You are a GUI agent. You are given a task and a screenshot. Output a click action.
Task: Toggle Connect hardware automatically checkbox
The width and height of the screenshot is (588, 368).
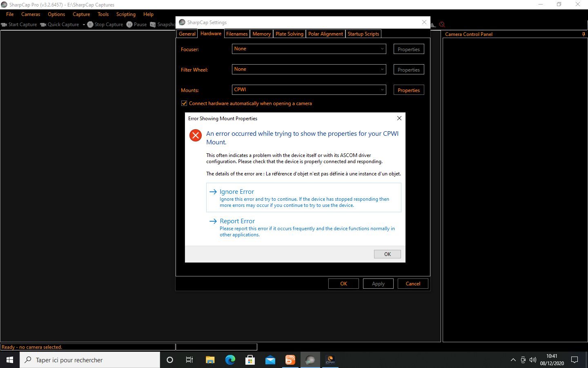coord(184,103)
